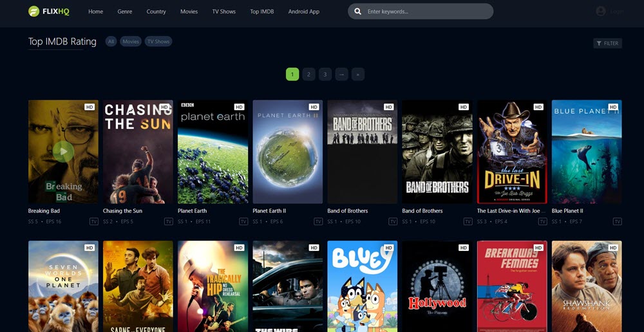Image resolution: width=644 pixels, height=332 pixels.
Task: Open Bluey poster
Action: (x=362, y=286)
